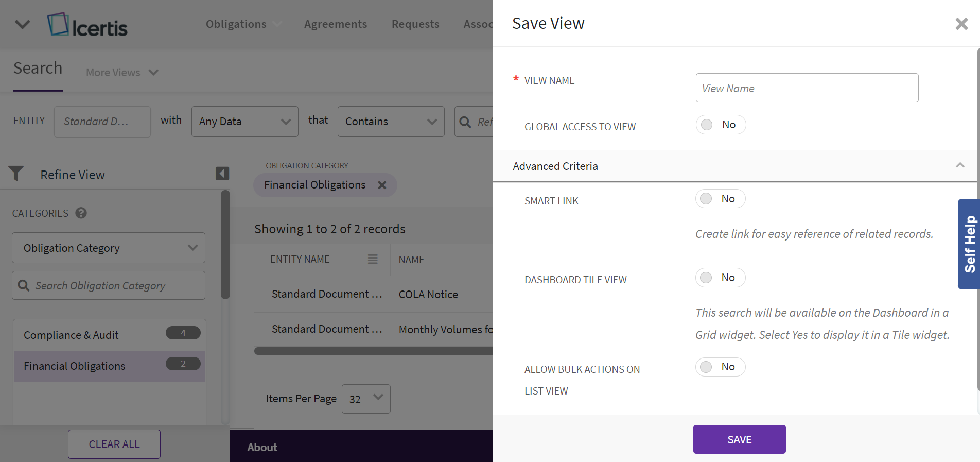Click the Refine View filter icon
980x462 pixels.
[16, 174]
